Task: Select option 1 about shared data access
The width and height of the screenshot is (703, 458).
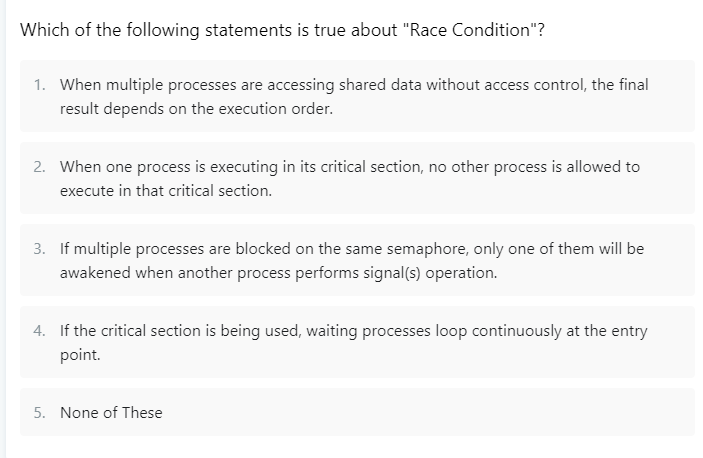Action: point(357,96)
